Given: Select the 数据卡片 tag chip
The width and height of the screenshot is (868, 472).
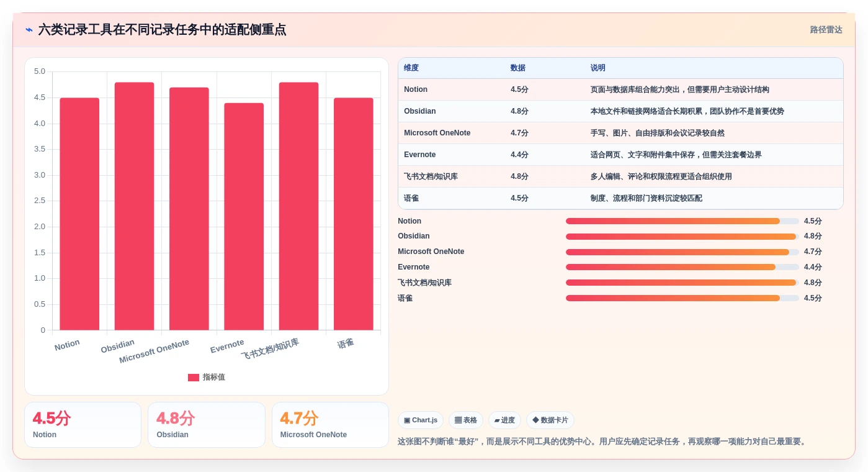Looking at the screenshot, I should click(550, 420).
